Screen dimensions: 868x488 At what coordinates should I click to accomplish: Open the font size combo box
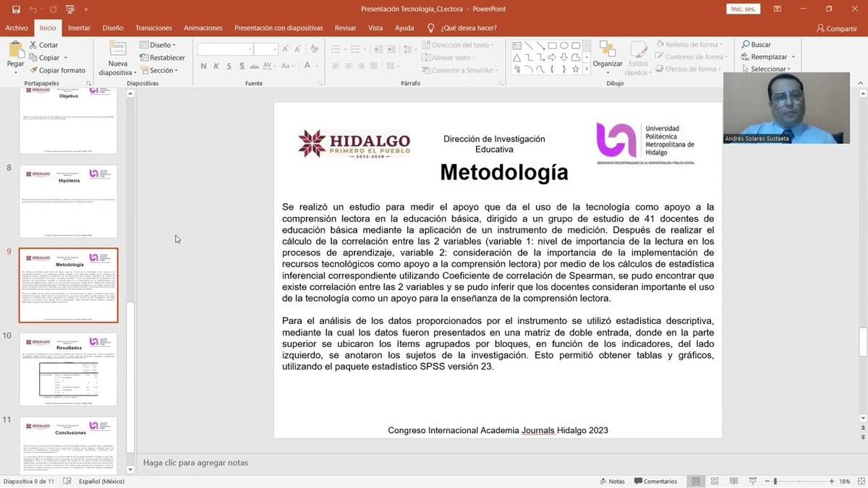click(x=265, y=49)
